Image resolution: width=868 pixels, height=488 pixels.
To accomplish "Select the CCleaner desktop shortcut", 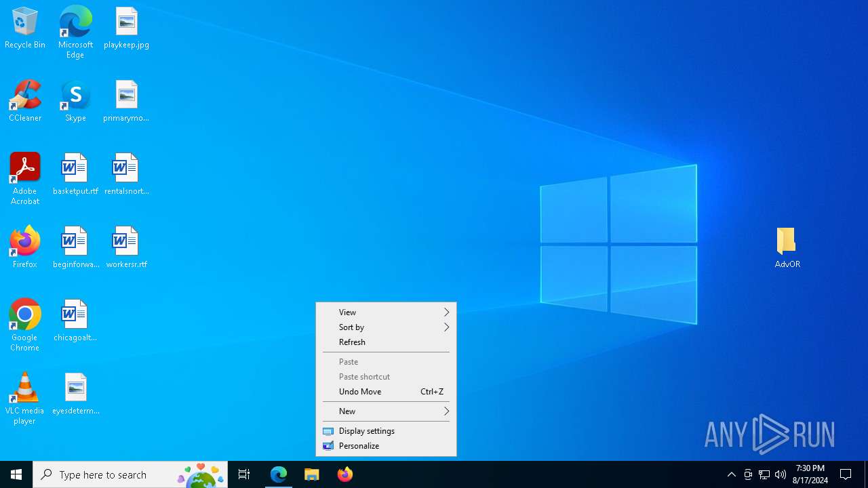I will point(25,102).
